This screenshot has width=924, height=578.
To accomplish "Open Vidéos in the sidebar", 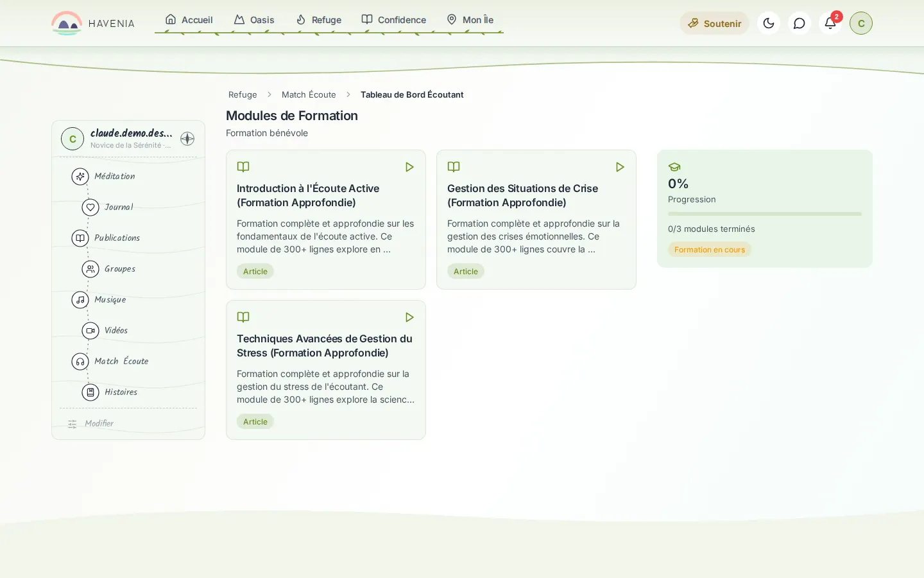I will 116,330.
